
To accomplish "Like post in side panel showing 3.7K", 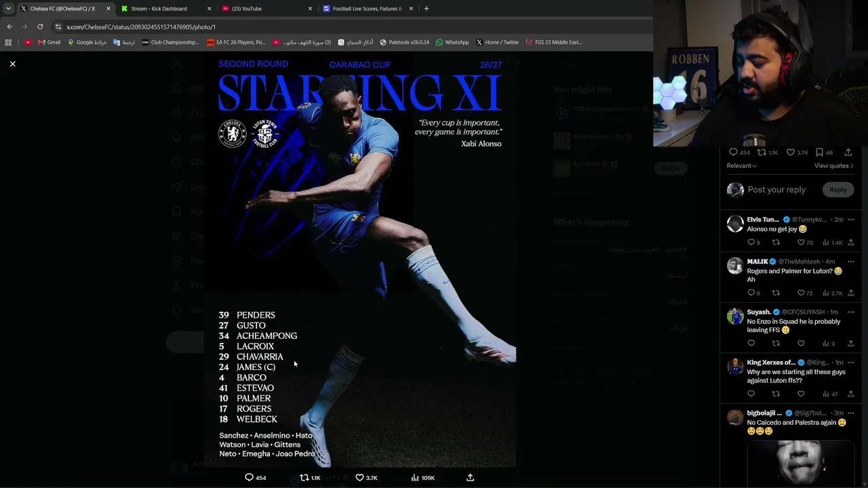I will tap(797, 152).
